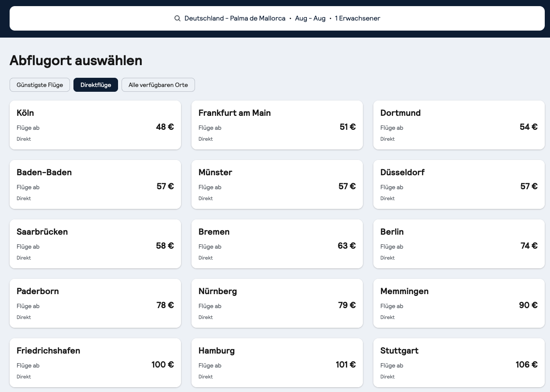
Task: Select Düsseldorf departure card
Action: (459, 184)
